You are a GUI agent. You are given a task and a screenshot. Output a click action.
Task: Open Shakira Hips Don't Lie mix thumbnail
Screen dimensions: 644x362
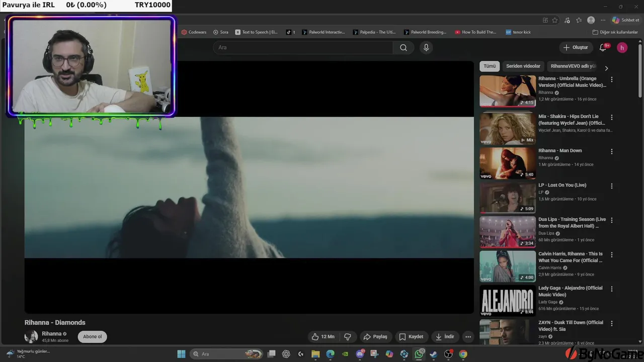click(508, 128)
